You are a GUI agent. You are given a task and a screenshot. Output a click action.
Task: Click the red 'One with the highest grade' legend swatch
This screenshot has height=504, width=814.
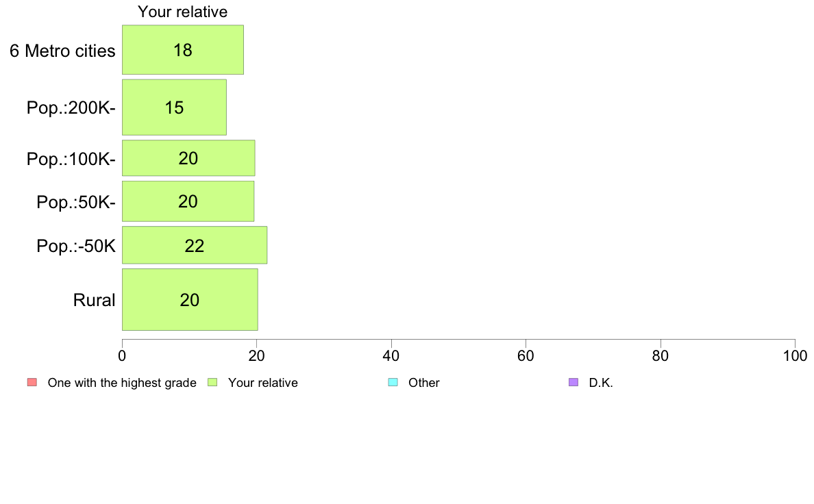click(x=32, y=383)
